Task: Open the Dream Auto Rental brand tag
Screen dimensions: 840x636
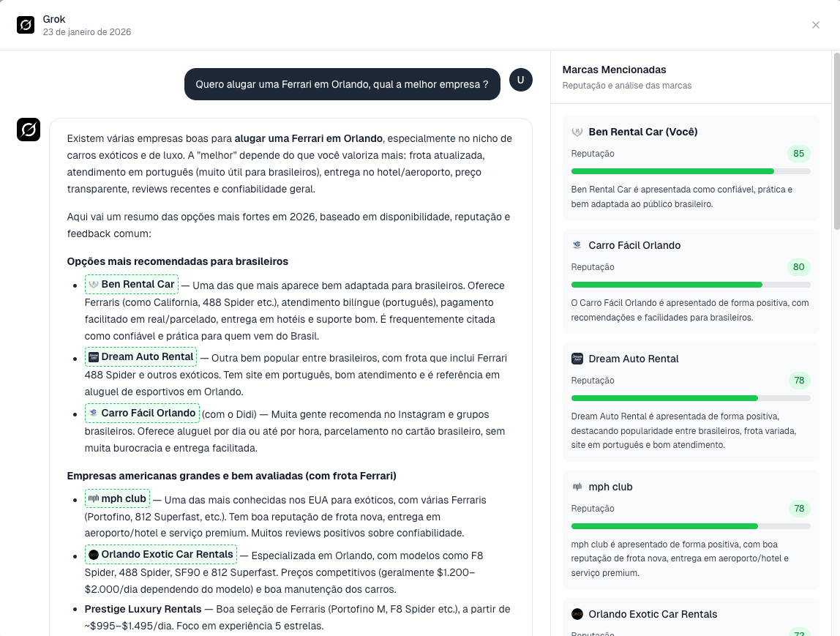Action: coord(141,356)
